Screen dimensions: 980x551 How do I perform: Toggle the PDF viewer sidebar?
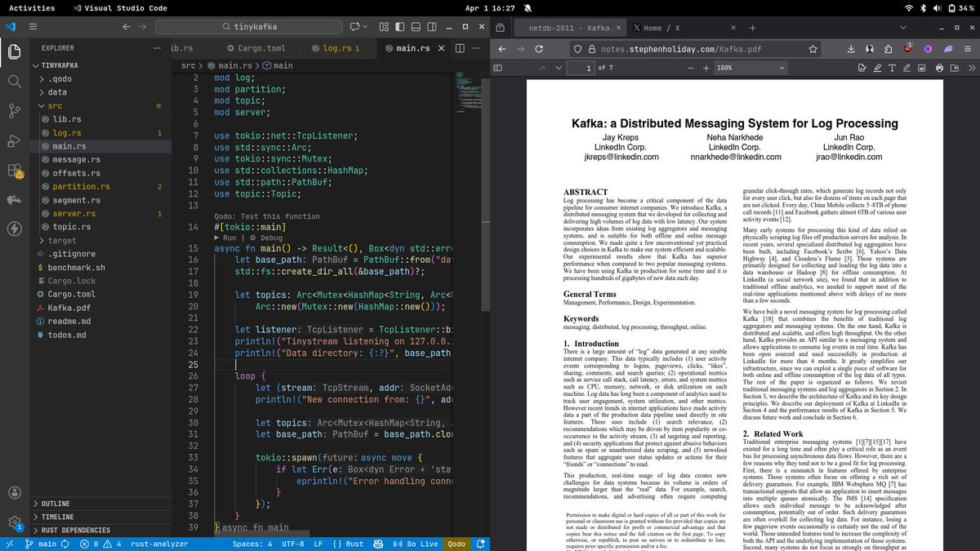(x=497, y=68)
